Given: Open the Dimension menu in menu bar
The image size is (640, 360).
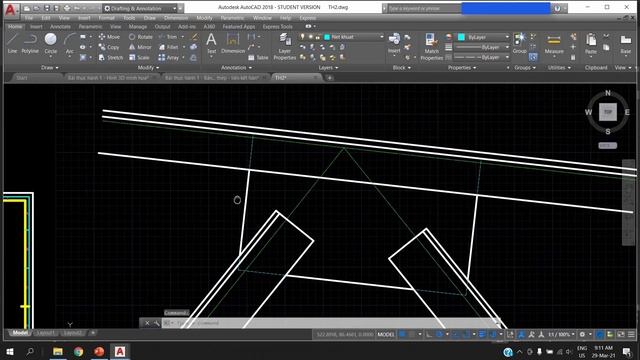Looking at the screenshot, I should coord(176,18).
